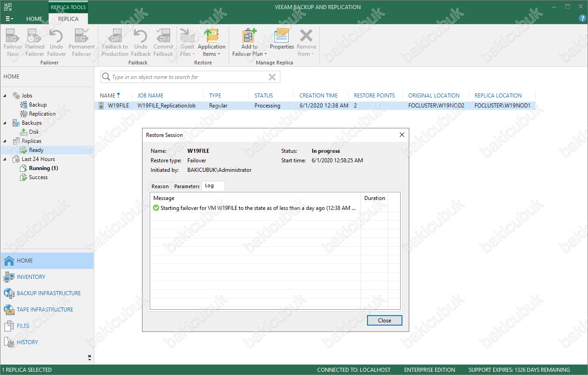Open the main hamburger menu
This screenshot has width=588, height=375.
point(9,19)
